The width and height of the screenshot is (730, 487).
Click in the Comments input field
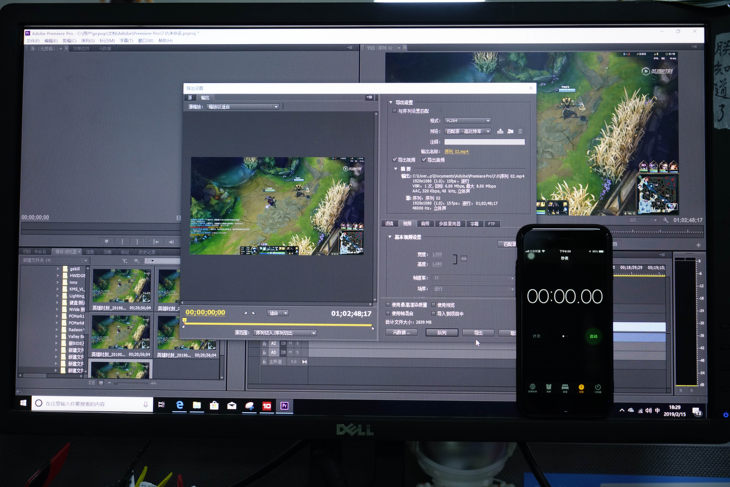click(484, 142)
